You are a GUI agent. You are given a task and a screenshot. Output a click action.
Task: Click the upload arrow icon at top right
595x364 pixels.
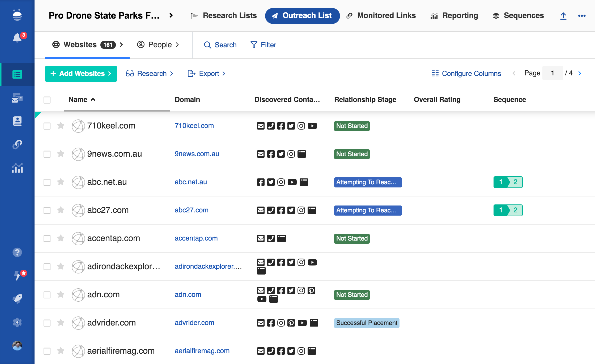coord(563,16)
